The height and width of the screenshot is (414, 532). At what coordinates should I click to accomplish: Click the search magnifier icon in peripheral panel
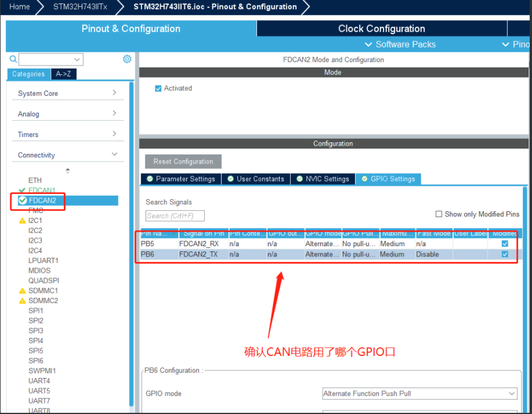coord(13,59)
